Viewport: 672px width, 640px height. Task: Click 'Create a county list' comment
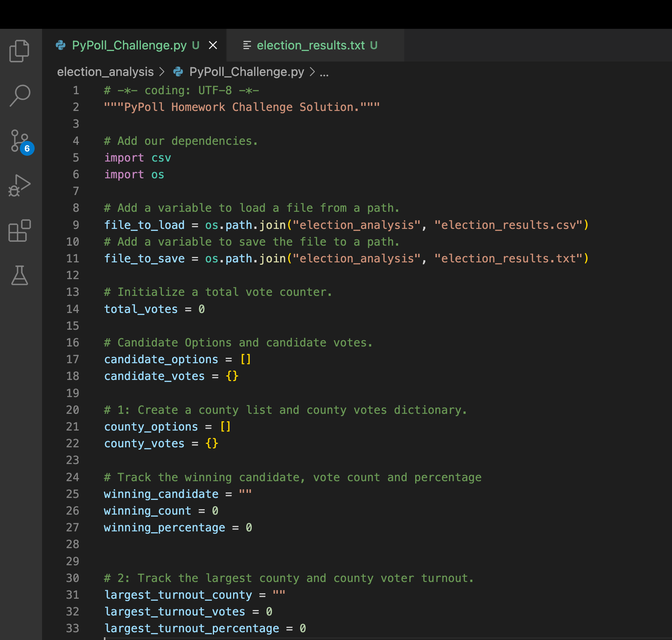(285, 410)
